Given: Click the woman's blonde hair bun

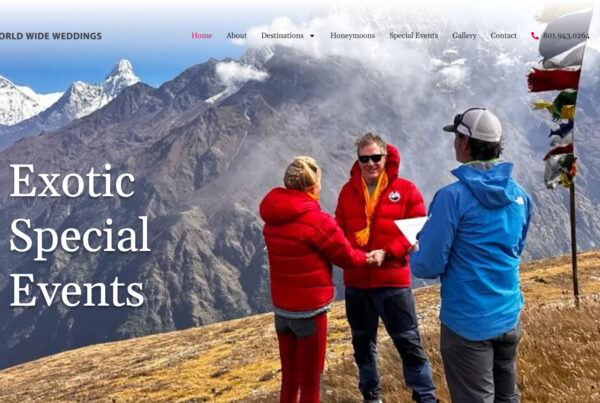Looking at the screenshot, I should (x=302, y=173).
